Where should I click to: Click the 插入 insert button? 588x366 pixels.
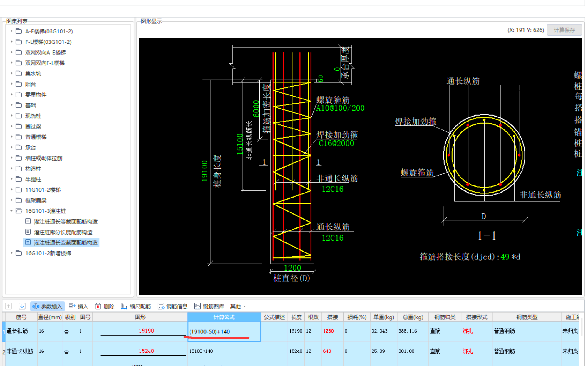click(78, 306)
